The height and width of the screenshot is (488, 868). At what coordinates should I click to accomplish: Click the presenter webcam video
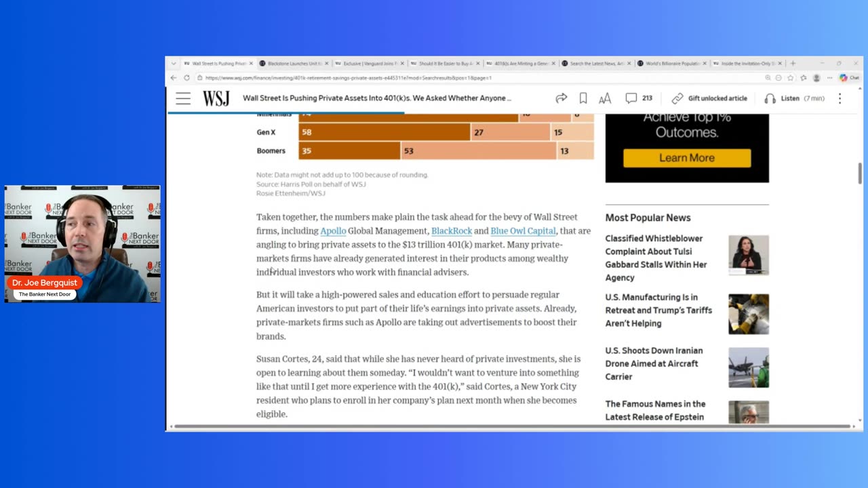click(x=83, y=243)
